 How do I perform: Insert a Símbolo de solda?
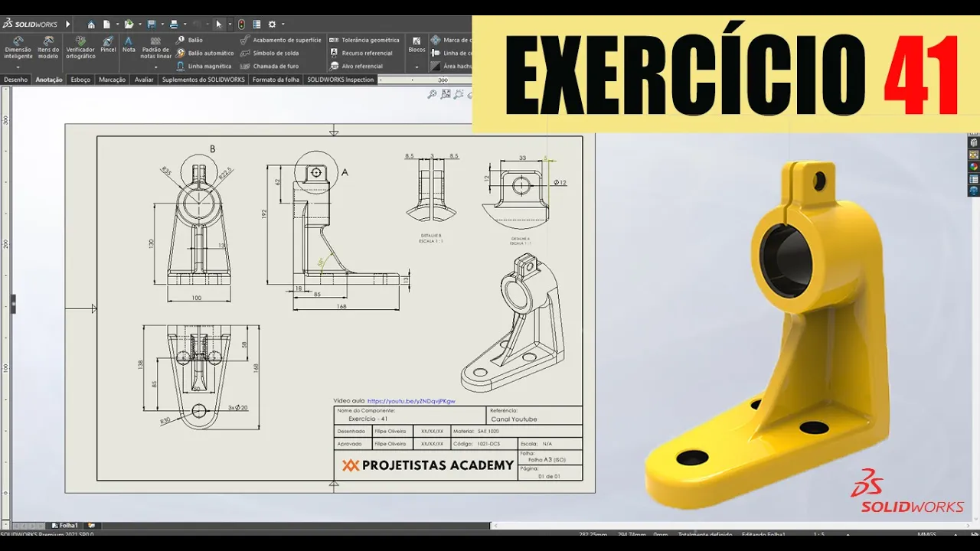click(269, 54)
